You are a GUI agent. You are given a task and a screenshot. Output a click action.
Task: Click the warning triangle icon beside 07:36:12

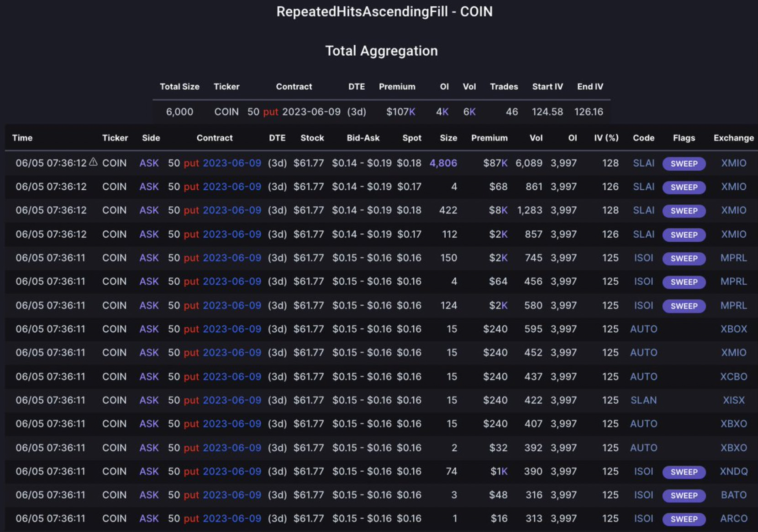click(93, 162)
